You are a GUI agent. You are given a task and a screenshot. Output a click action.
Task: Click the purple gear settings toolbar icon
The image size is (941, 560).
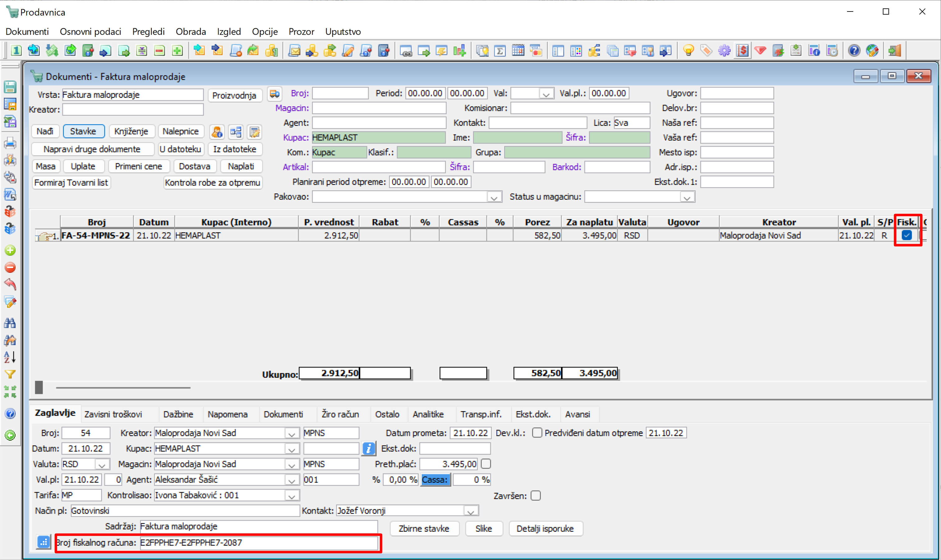pyautogui.click(x=724, y=51)
